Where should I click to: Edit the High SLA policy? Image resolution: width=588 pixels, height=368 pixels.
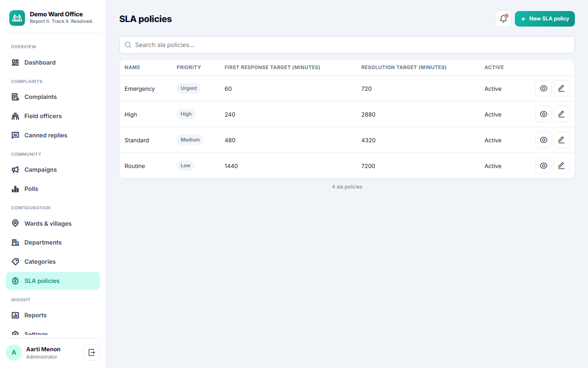pyautogui.click(x=561, y=114)
